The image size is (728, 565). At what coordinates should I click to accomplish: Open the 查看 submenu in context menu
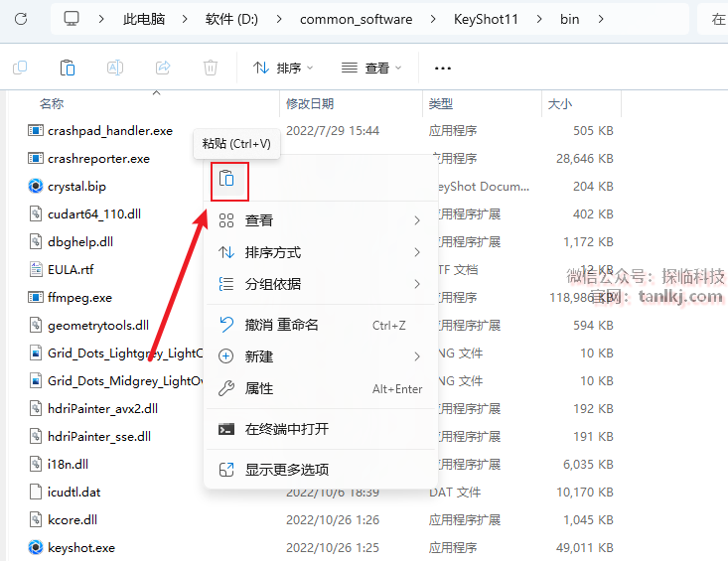click(321, 220)
